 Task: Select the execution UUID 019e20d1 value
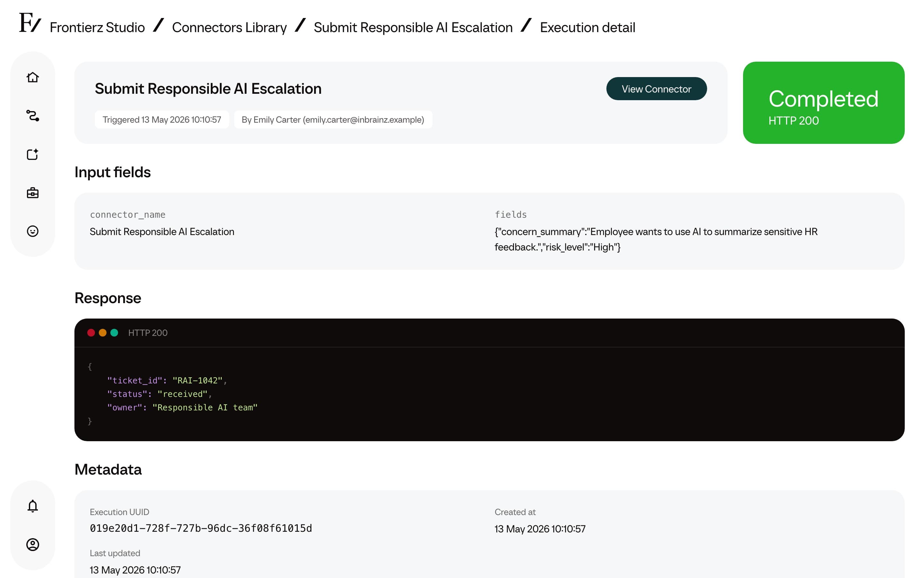point(201,528)
